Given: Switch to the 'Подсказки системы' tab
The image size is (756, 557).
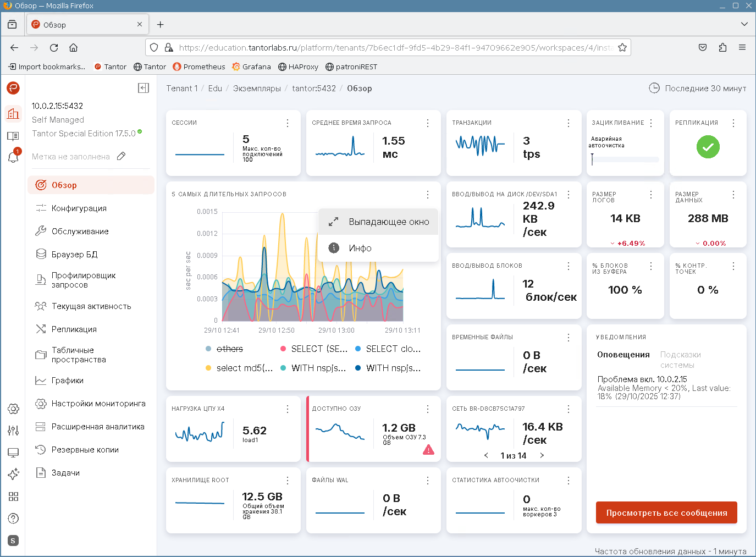Looking at the screenshot, I should (x=680, y=360).
